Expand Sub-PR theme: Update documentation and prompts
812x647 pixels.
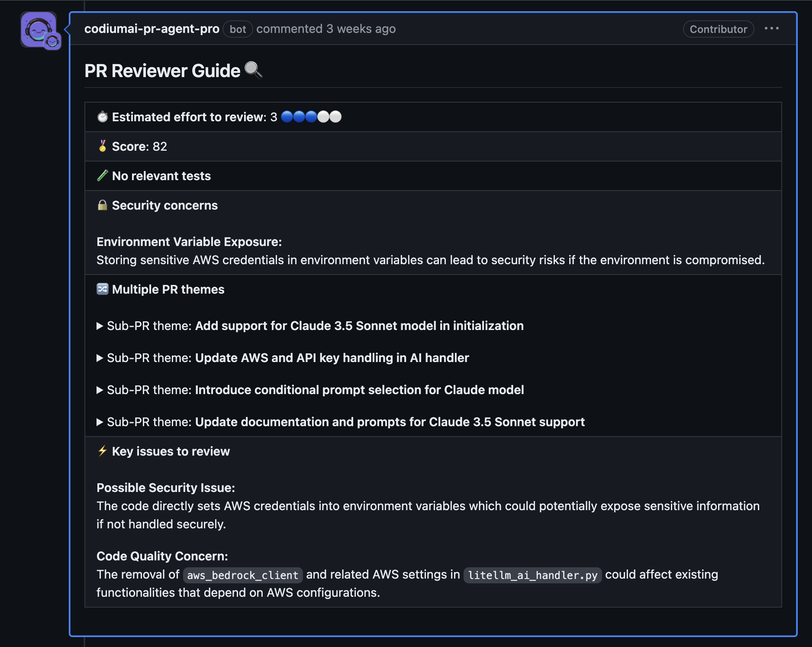(341, 422)
